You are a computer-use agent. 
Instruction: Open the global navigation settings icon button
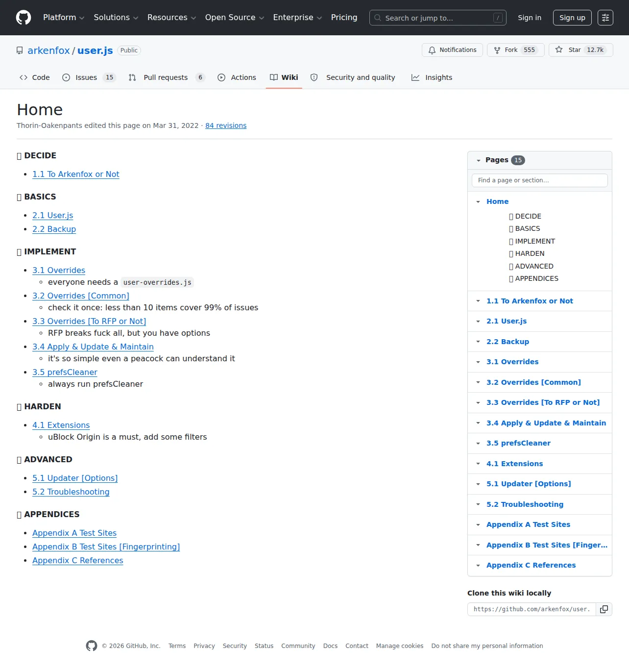point(605,18)
